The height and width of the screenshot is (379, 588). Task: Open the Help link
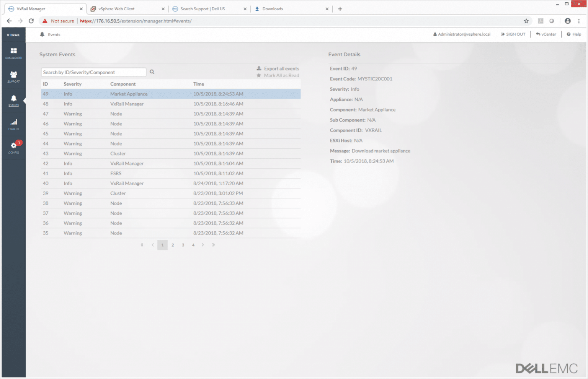click(574, 34)
